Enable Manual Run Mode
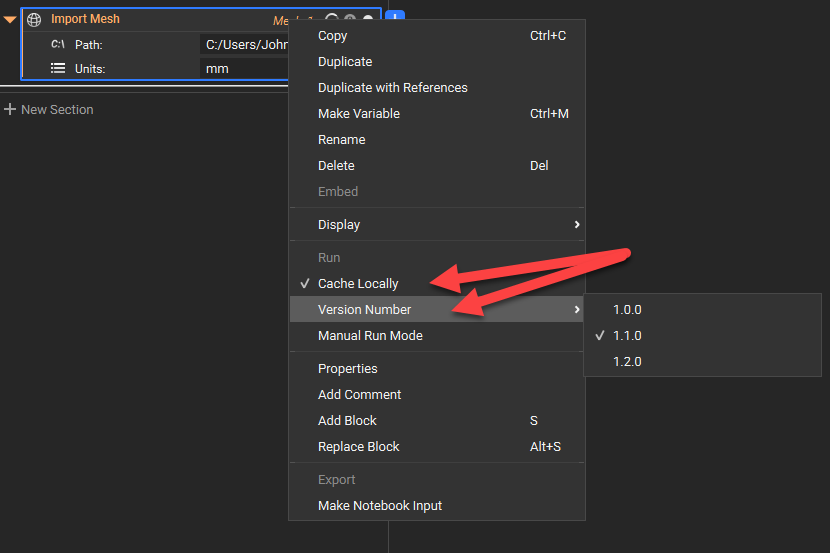 [370, 336]
